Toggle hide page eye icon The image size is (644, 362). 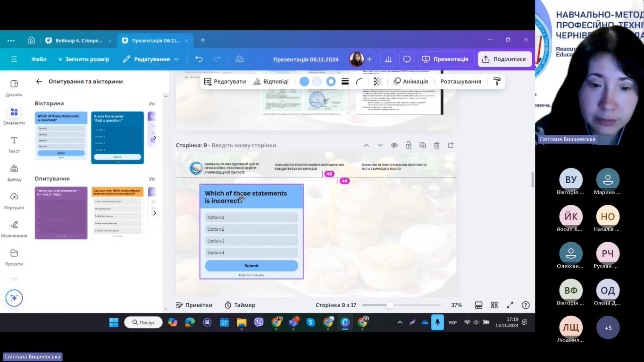point(394,145)
